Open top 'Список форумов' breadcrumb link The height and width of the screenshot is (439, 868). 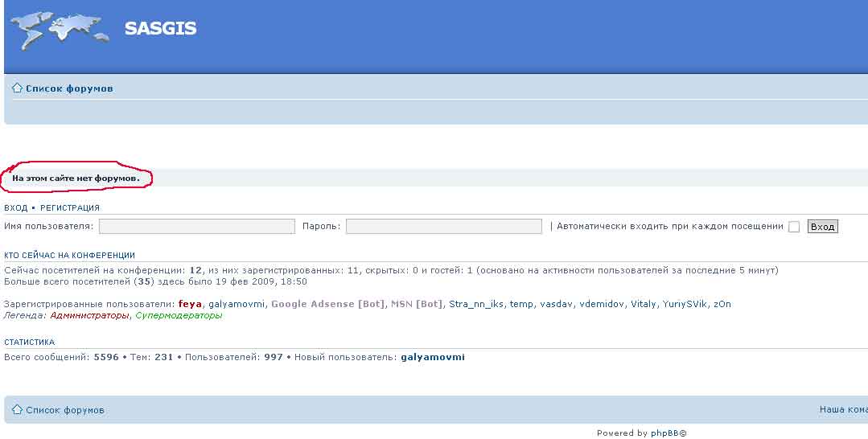pos(69,88)
